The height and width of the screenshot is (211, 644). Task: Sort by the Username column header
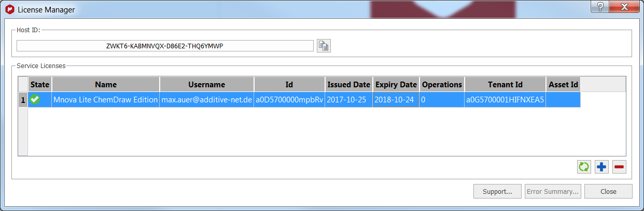(207, 84)
